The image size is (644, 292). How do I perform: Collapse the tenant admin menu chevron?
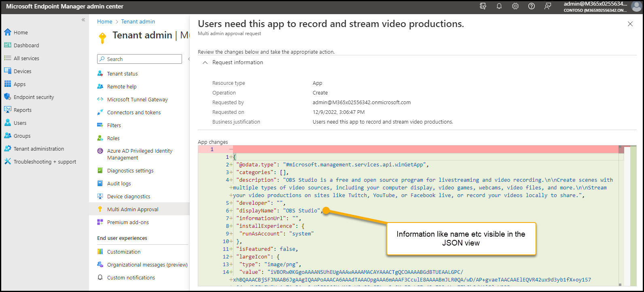pyautogui.click(x=189, y=59)
